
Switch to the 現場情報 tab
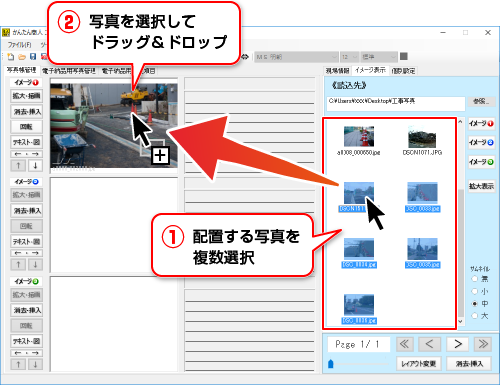pos(337,71)
